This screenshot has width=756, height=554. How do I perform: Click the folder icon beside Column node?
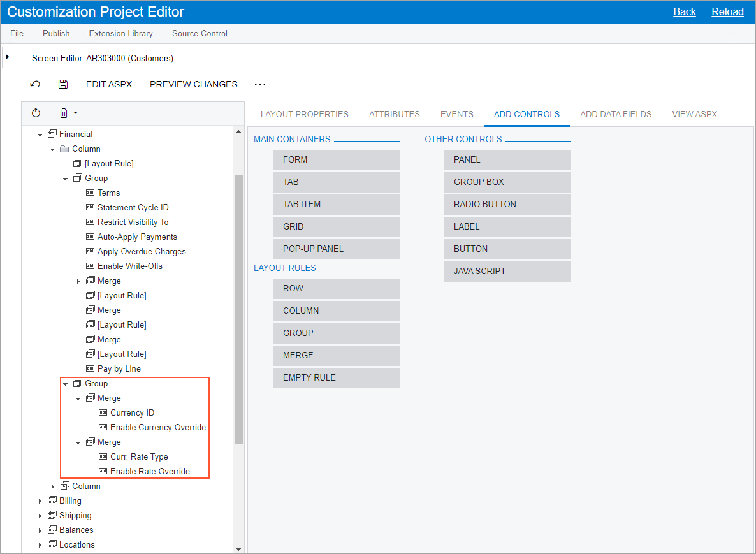pyautogui.click(x=64, y=149)
